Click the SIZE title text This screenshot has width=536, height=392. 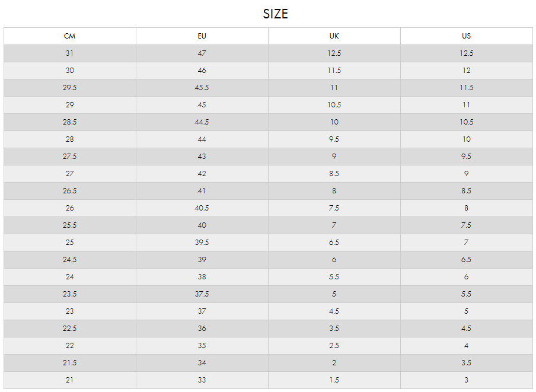pyautogui.click(x=276, y=14)
